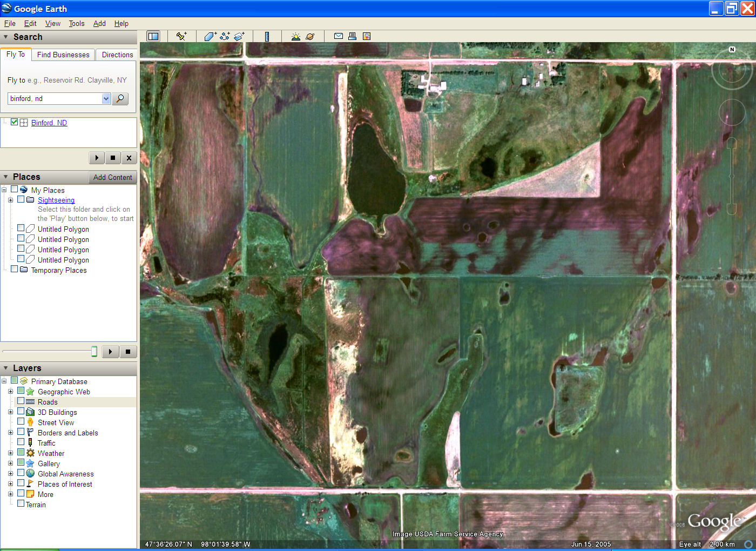Stop the search results tour
Screen dimensions: 756x551
[112, 158]
